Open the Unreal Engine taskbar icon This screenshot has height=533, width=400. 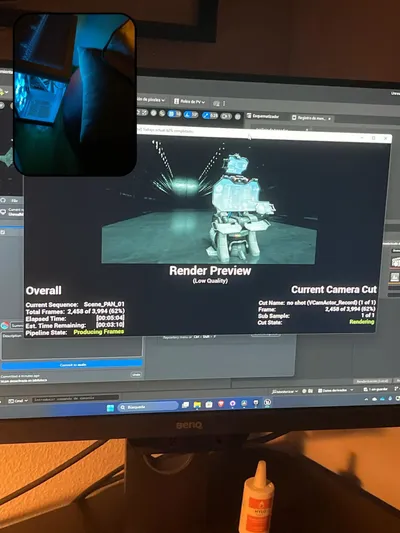tap(267, 402)
